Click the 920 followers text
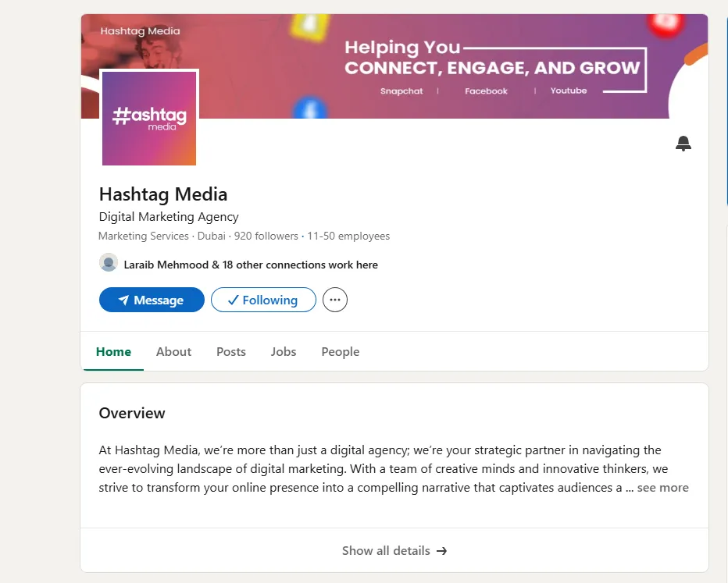Image resolution: width=728 pixels, height=583 pixels. click(266, 236)
